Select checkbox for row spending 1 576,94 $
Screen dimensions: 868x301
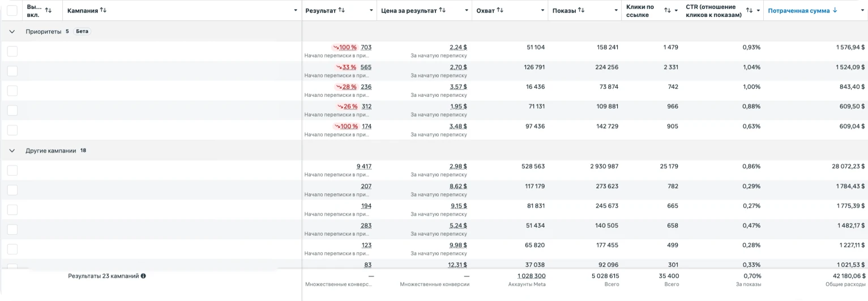pos(12,52)
